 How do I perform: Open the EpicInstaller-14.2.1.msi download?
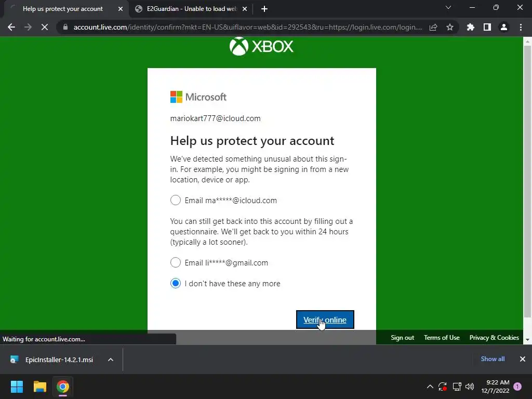[x=59, y=360]
